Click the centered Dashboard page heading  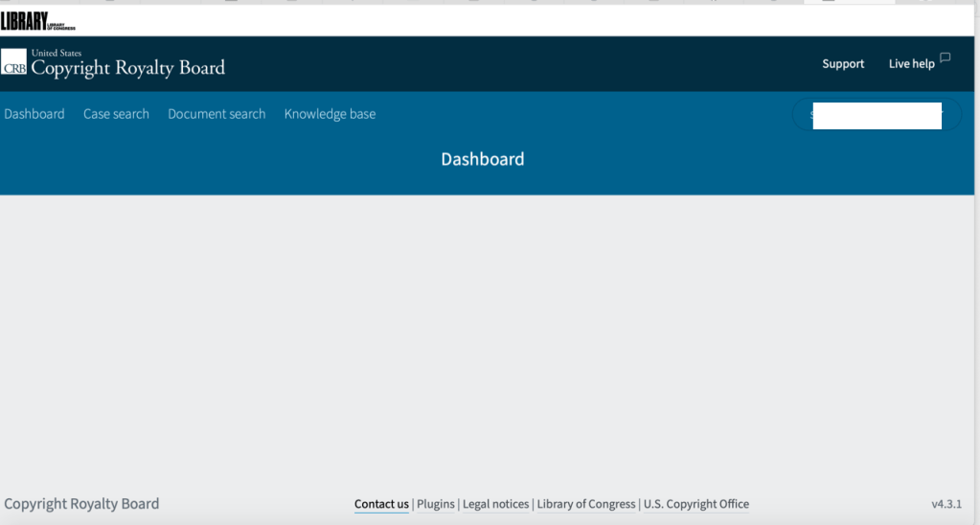pos(483,159)
